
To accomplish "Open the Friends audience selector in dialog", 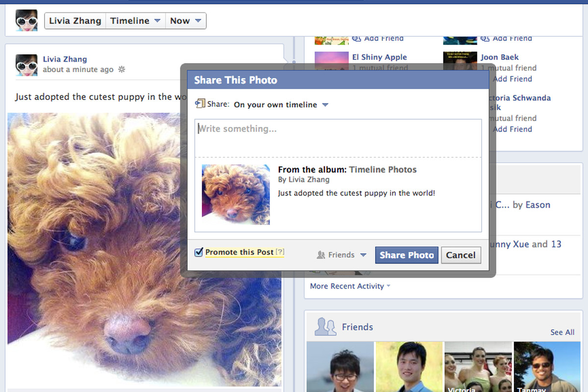I will [342, 255].
